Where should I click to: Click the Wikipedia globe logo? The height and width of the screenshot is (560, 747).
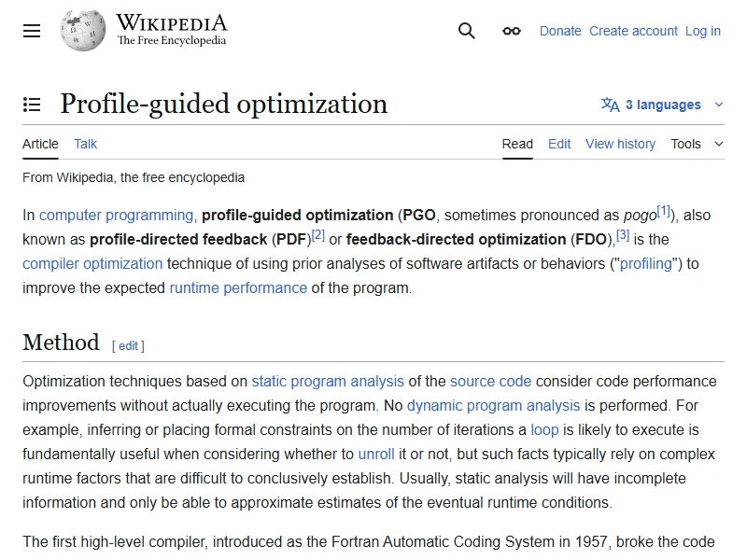point(82,31)
